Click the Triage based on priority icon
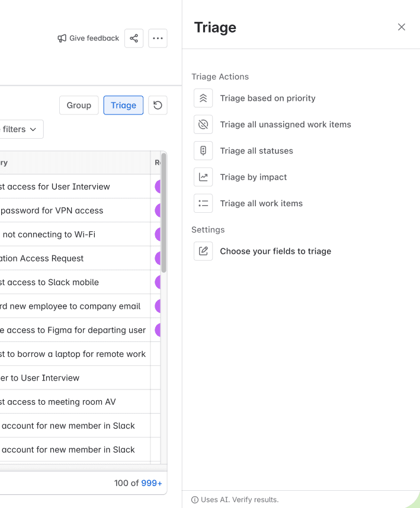The height and width of the screenshot is (508, 420). [x=203, y=98]
